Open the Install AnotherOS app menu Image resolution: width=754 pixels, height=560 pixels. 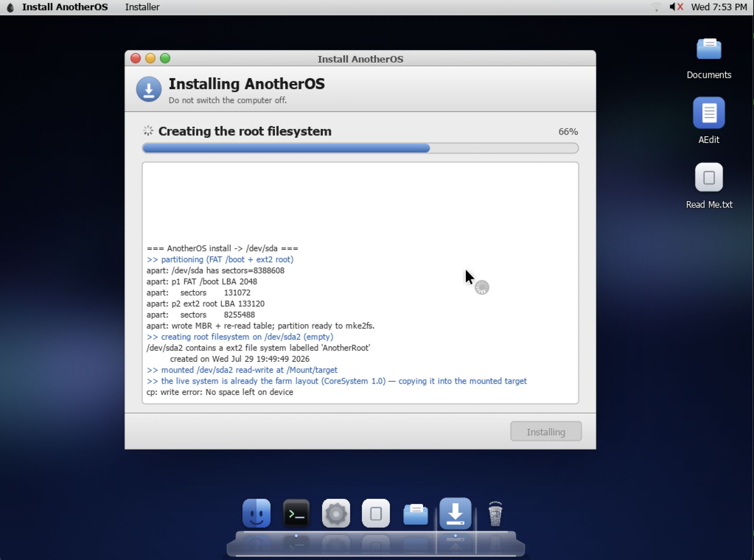point(65,7)
